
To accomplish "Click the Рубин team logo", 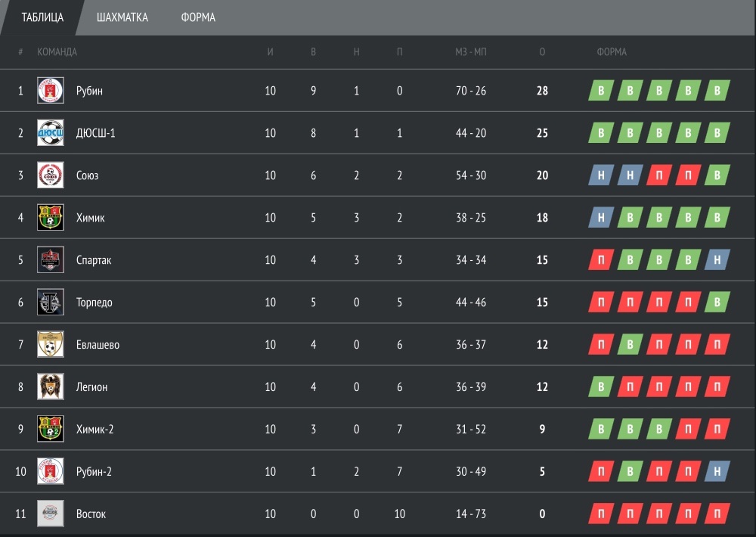I will (x=51, y=90).
